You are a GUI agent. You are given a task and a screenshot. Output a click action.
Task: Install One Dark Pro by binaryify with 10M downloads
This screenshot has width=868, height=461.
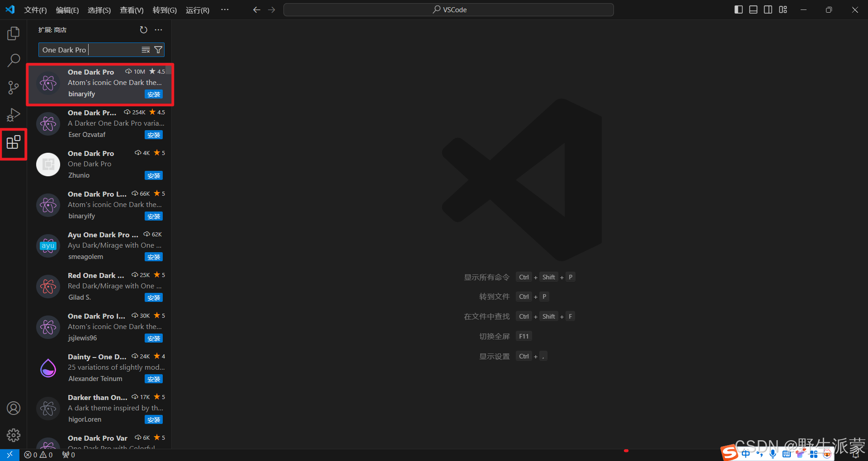(154, 94)
